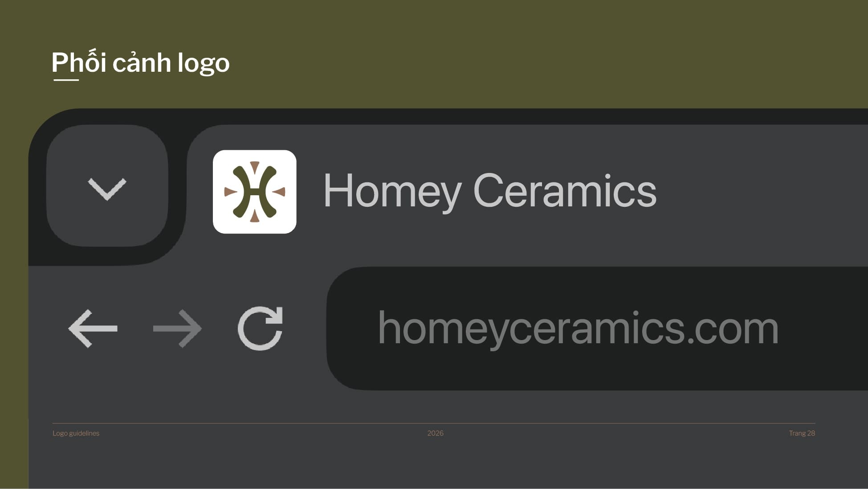Click the olive H crossbar in the favicon

254,192
